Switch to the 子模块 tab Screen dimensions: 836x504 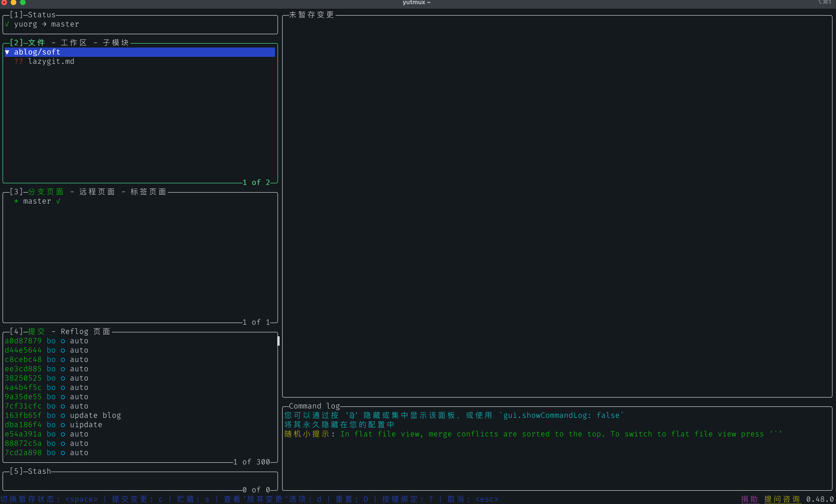click(x=116, y=43)
